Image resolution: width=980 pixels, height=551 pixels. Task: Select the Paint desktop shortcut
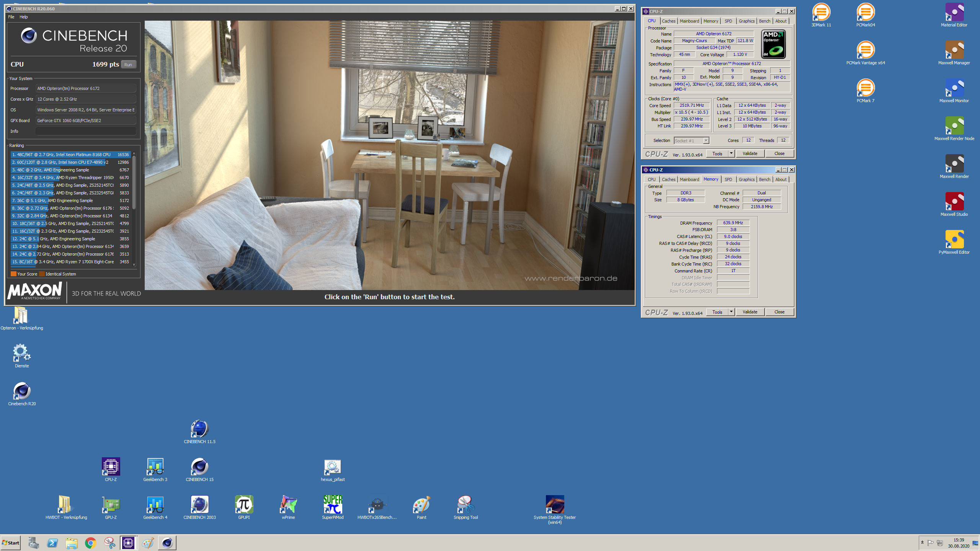tap(421, 508)
